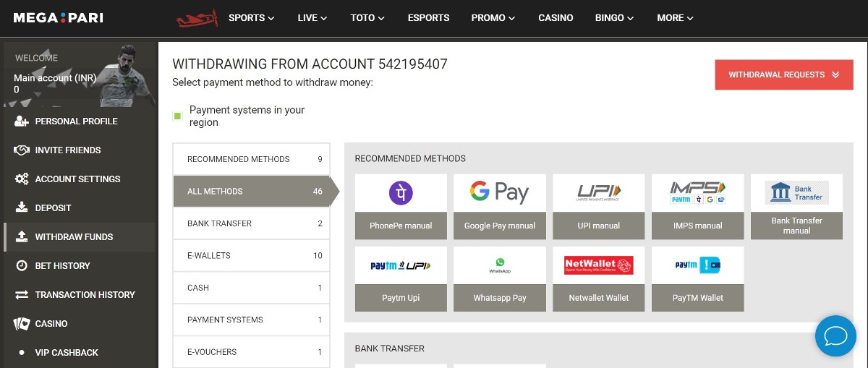
Task: Click the Bet History clock icon
Action: 22,266
